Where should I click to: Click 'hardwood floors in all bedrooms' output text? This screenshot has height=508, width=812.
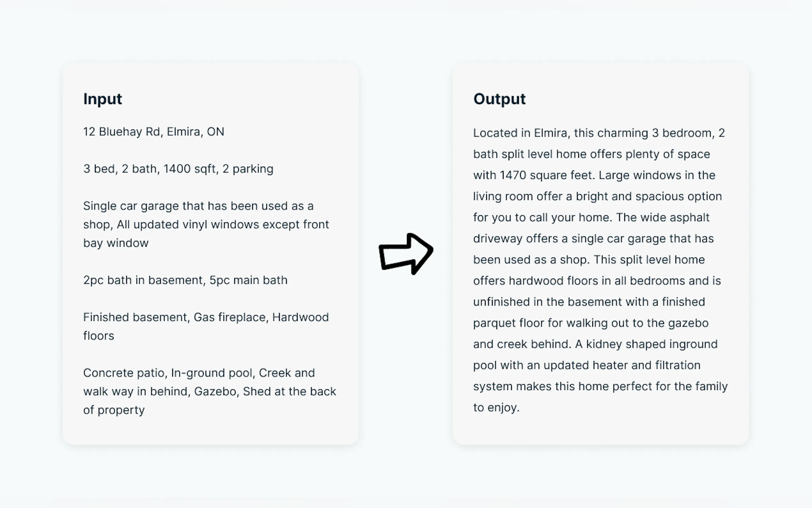(x=596, y=281)
